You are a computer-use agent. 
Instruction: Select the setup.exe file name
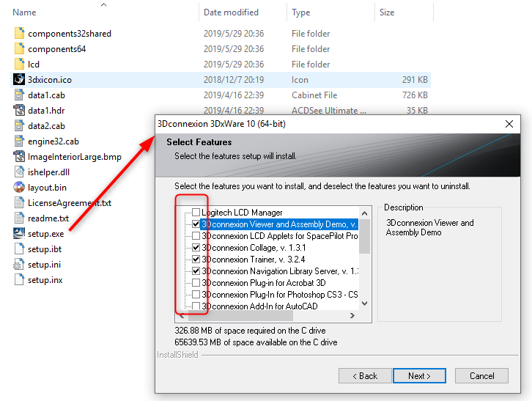click(x=46, y=234)
